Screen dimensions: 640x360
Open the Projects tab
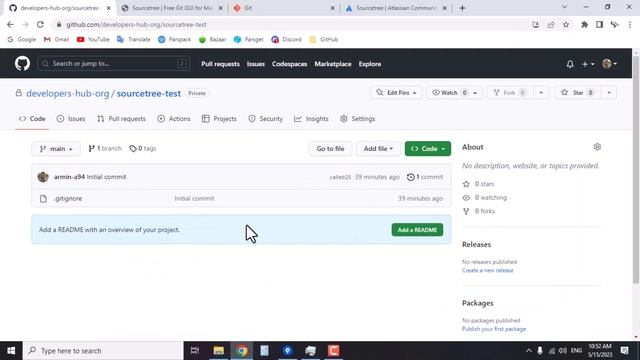click(219, 119)
